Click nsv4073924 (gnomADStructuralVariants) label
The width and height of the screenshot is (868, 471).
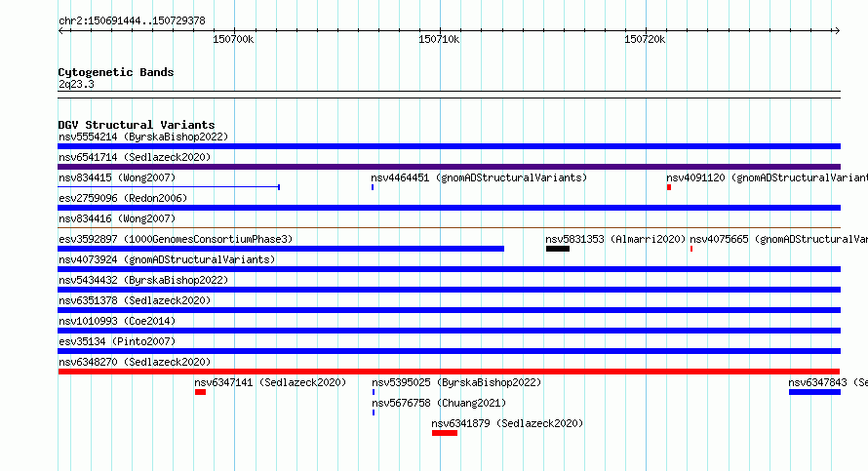(x=167, y=259)
